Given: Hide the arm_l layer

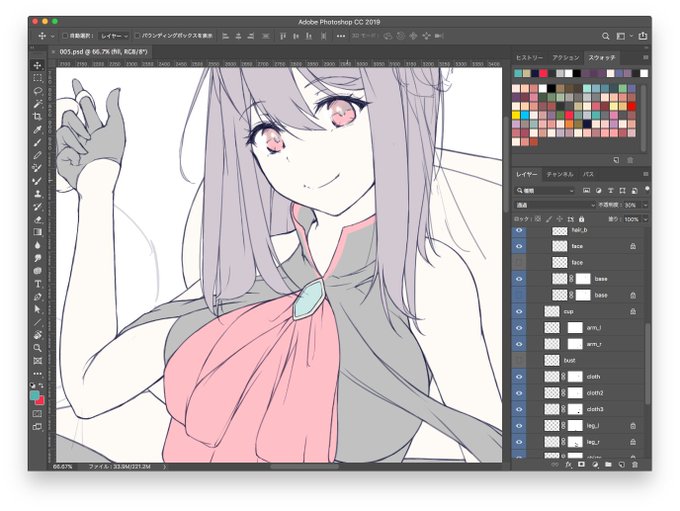Looking at the screenshot, I should (519, 328).
